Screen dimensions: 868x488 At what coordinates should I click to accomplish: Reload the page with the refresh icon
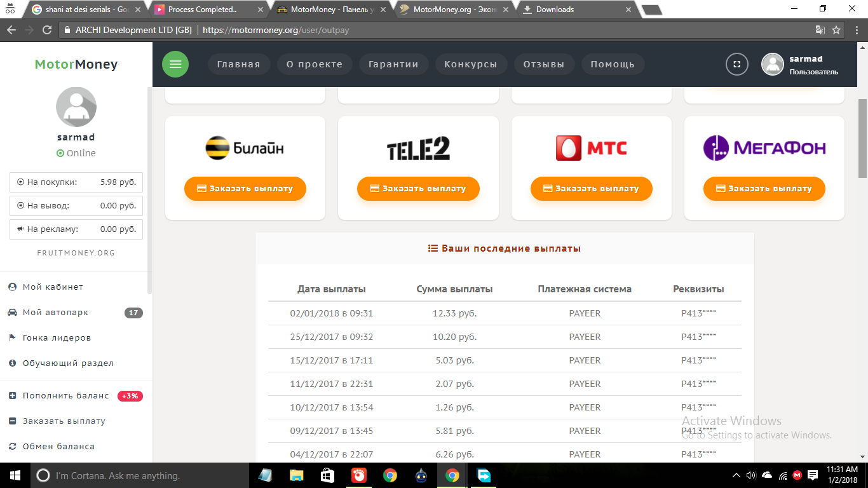tap(46, 30)
